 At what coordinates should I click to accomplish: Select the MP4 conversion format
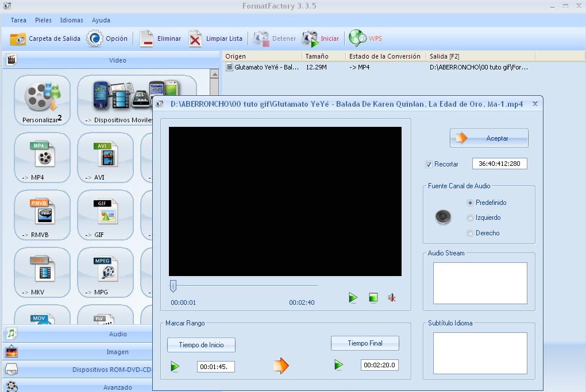click(x=42, y=157)
